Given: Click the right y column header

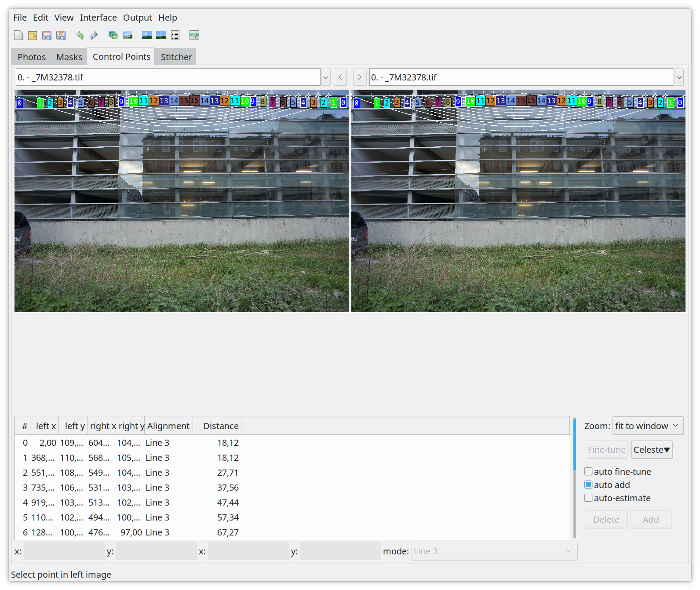Looking at the screenshot, I should [x=130, y=426].
